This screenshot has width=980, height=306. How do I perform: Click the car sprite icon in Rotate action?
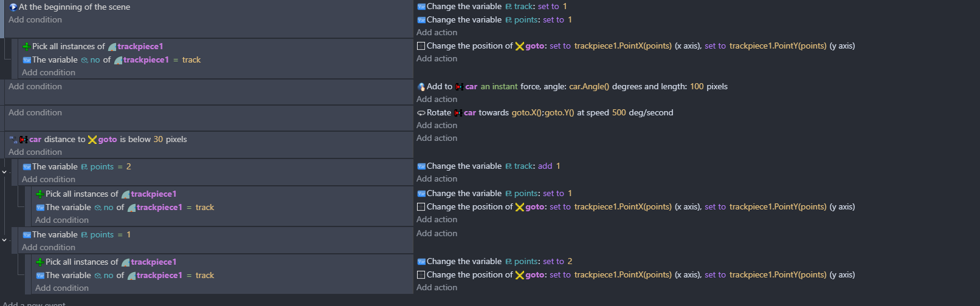pos(458,113)
